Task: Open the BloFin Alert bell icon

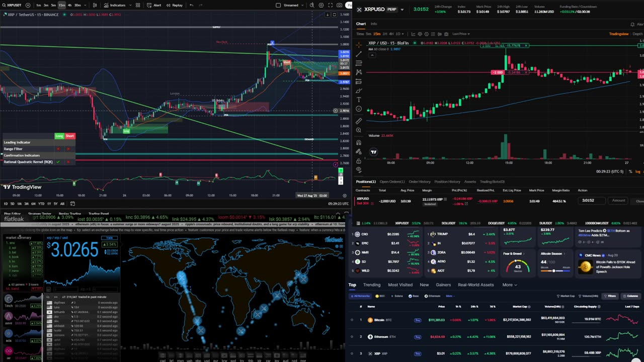Action: point(632,24)
